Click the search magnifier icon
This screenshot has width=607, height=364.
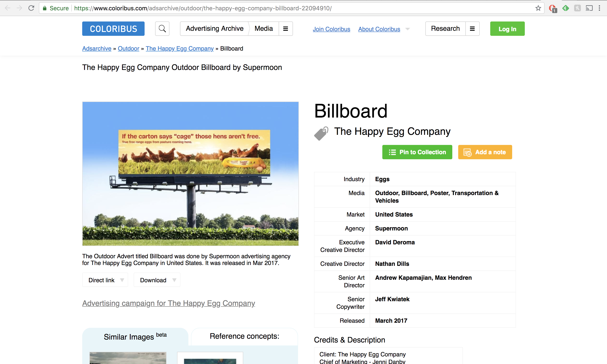(x=162, y=29)
